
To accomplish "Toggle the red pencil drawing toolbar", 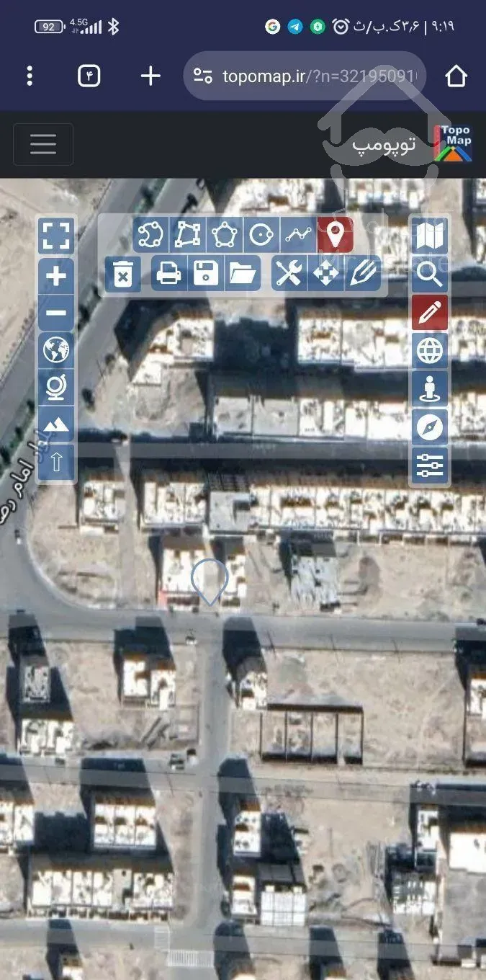I will click(430, 313).
